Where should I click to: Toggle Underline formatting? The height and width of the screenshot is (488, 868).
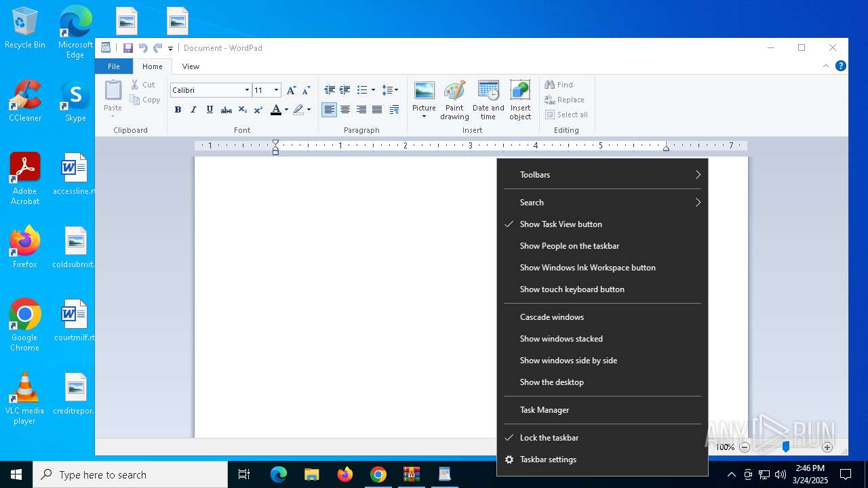click(x=210, y=110)
